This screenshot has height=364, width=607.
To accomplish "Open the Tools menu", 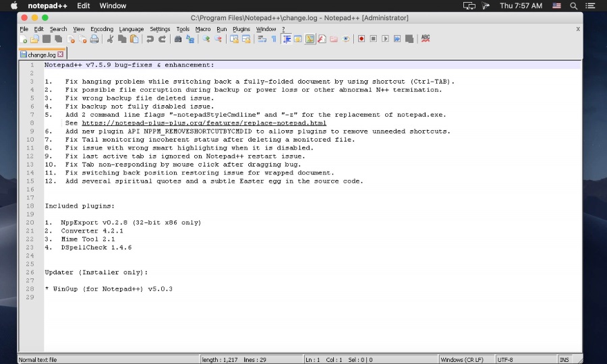I will [x=183, y=29].
